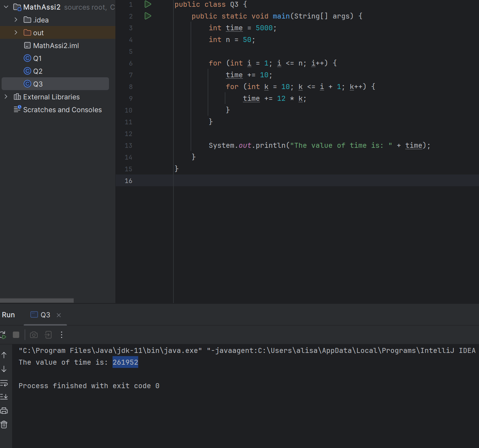Viewport: 479px width, 448px height.
Task: Click 'println' on line 13
Action: point(271,145)
